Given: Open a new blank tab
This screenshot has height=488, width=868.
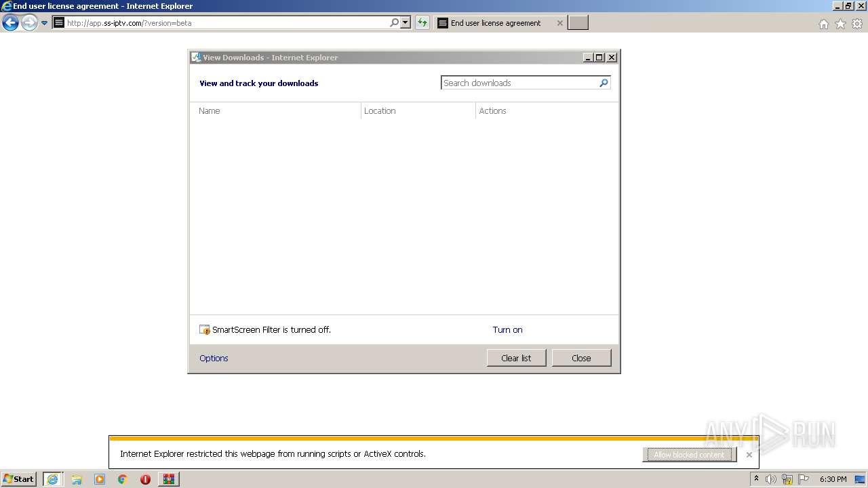Looking at the screenshot, I should (x=578, y=23).
